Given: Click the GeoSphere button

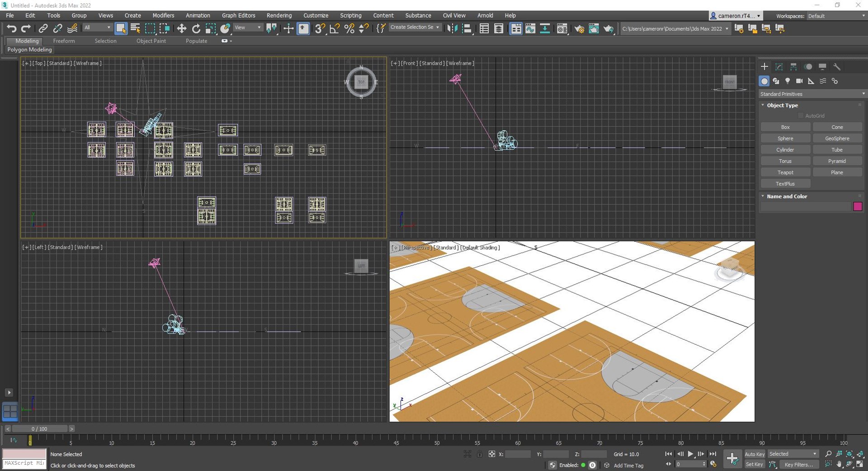Looking at the screenshot, I should pyautogui.click(x=837, y=138).
